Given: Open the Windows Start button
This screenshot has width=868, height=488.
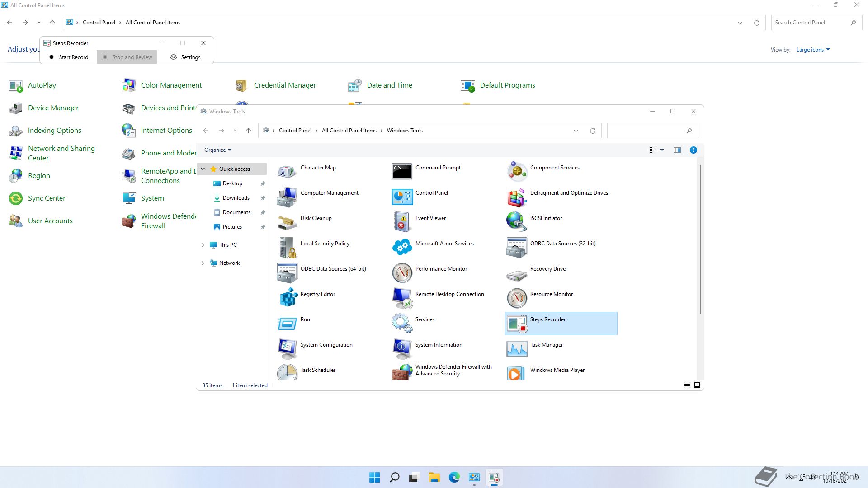Looking at the screenshot, I should click(x=374, y=478).
